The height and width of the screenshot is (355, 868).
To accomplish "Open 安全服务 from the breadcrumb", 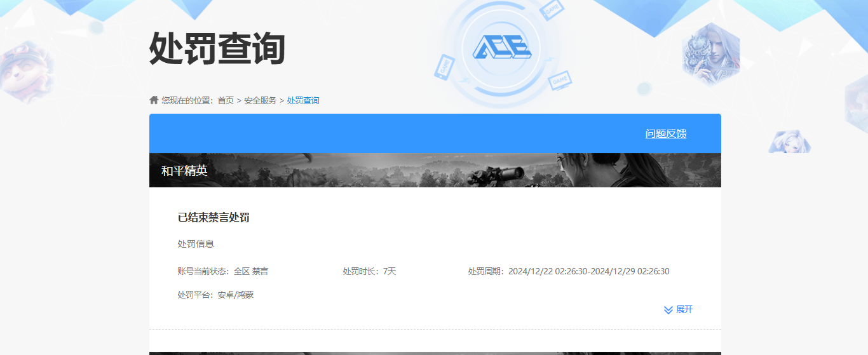I will click(x=260, y=100).
